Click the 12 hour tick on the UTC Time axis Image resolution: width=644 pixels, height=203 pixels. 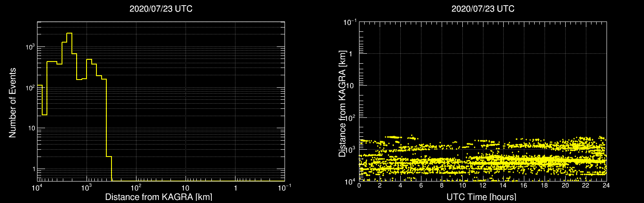tap(483, 185)
